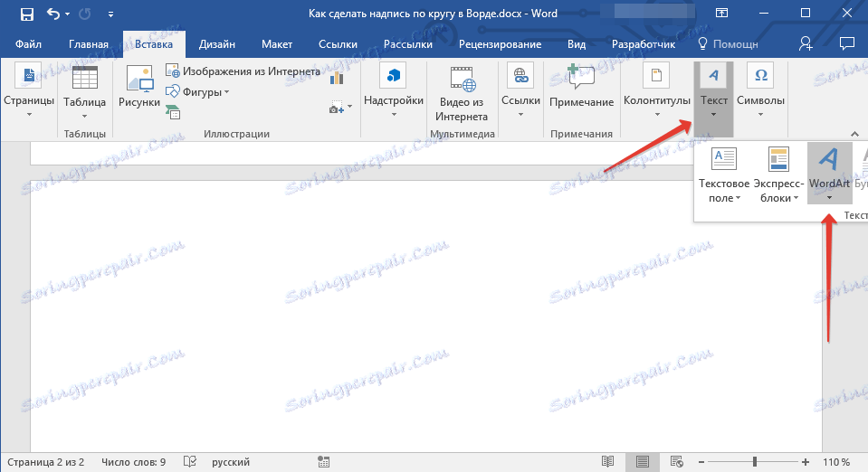
Task: Click the Redo button in the quick access toolbar
Action: coord(85,14)
